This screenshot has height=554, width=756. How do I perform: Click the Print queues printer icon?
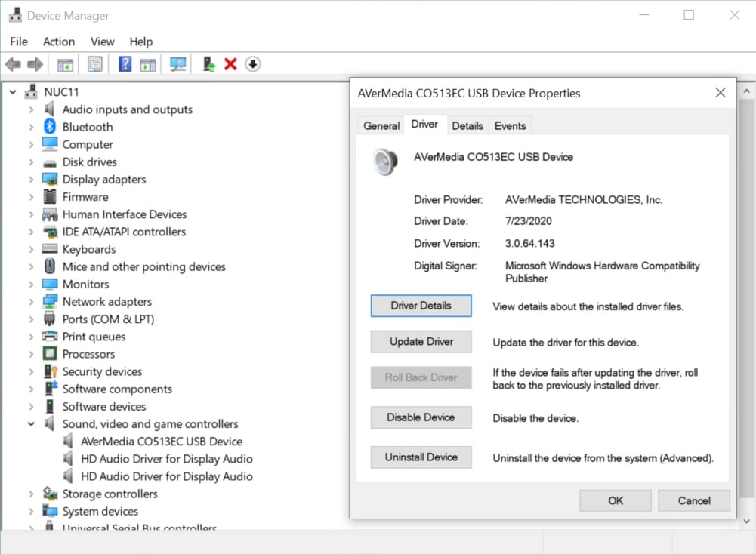pyautogui.click(x=50, y=337)
